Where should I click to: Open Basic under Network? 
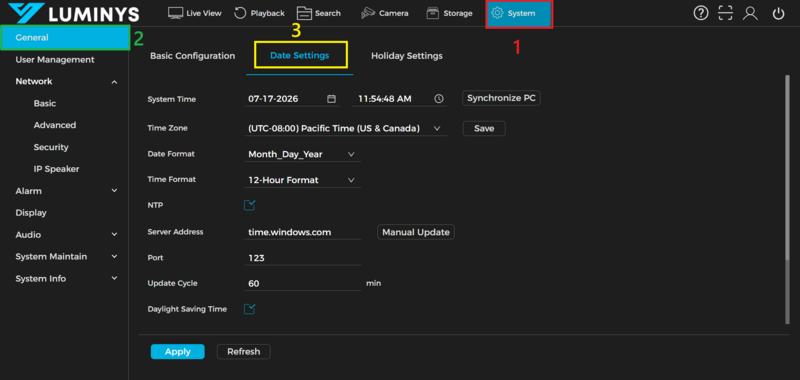coord(45,104)
